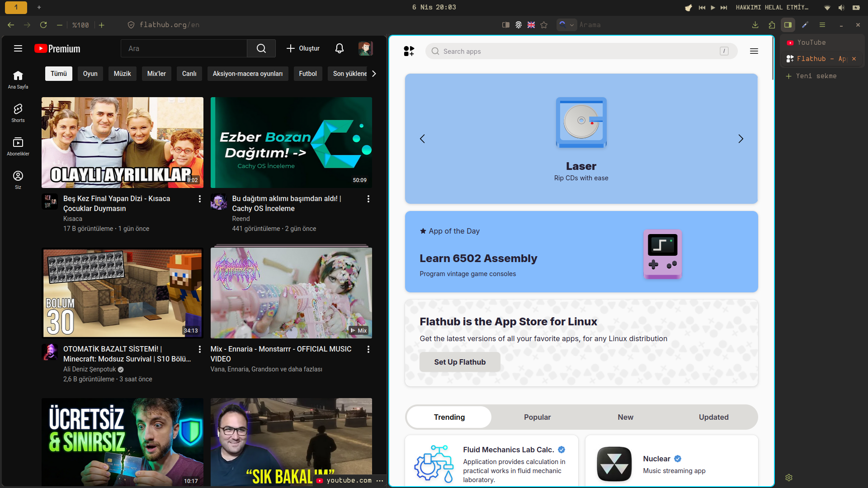
Task: Open Abonelikler in YouTube sidebar
Action: click(x=18, y=146)
